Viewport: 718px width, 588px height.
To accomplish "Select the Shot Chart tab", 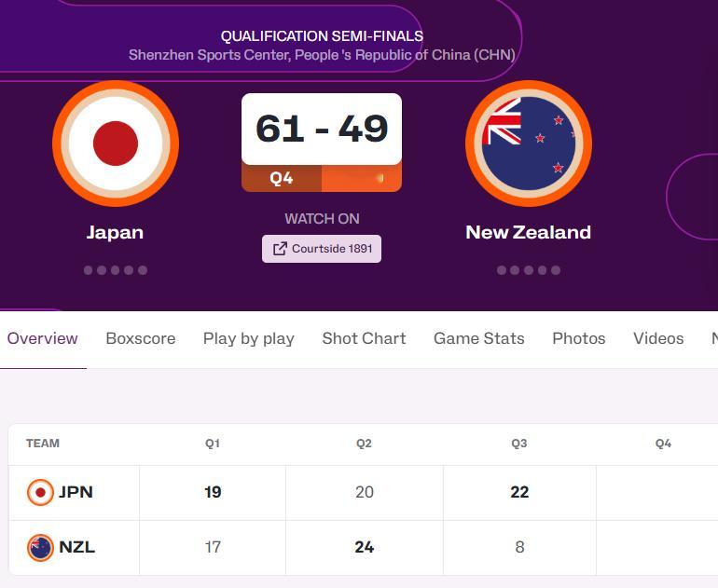I will click(x=364, y=338).
